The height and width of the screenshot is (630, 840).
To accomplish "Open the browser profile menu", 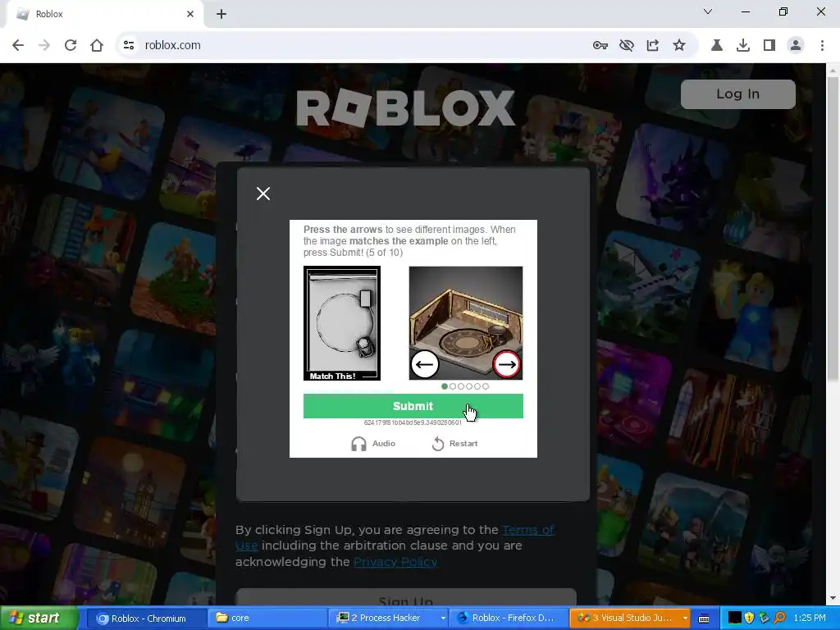I will 796,45.
